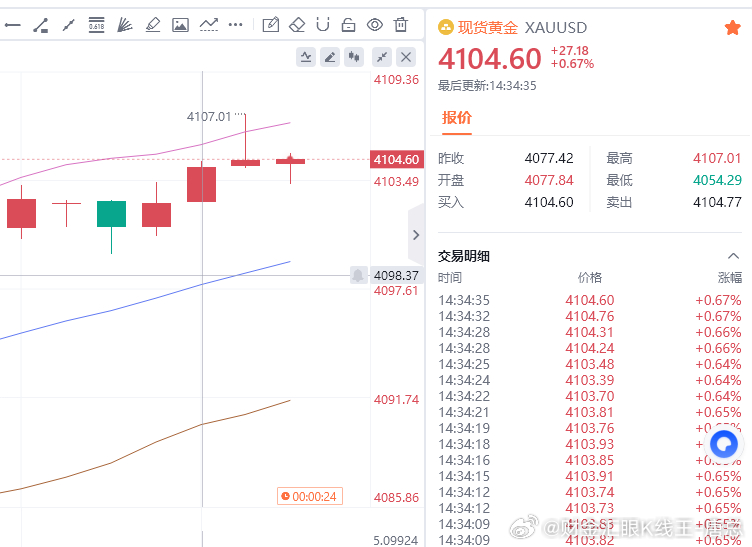Viewport: 752px width, 547px height.
Task: Toggle the magnet snap mode
Action: point(323,25)
